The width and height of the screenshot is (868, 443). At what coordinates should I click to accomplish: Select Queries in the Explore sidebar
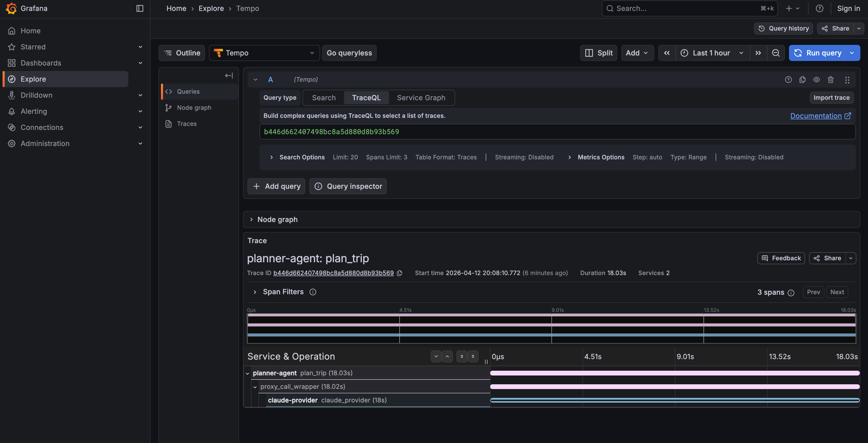187,91
